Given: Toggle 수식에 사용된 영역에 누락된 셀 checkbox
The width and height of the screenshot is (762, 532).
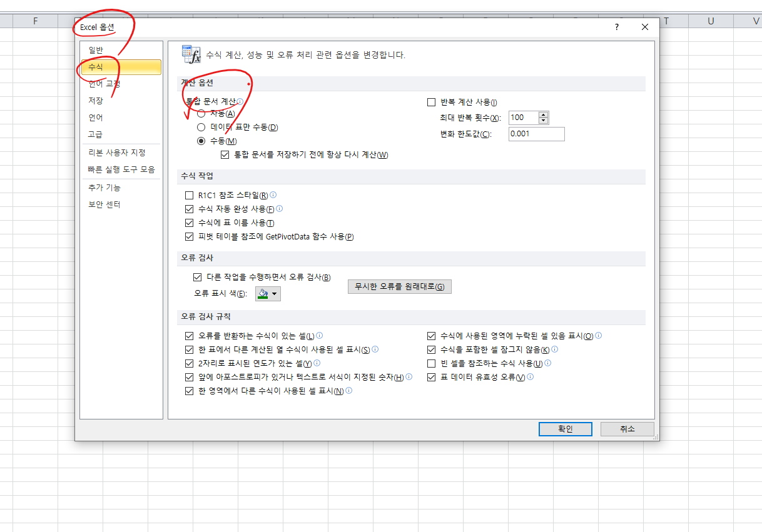Looking at the screenshot, I should 431,336.
